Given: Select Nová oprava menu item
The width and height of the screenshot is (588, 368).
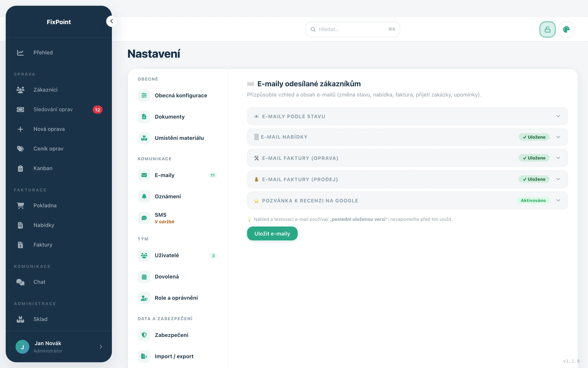Looking at the screenshot, I should pos(59,129).
